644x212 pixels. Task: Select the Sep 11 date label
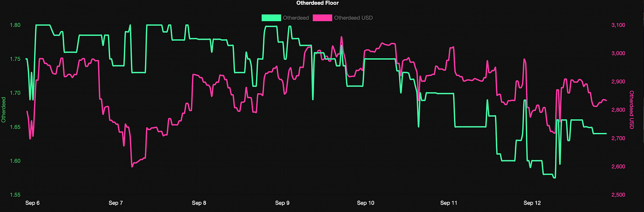(448, 203)
